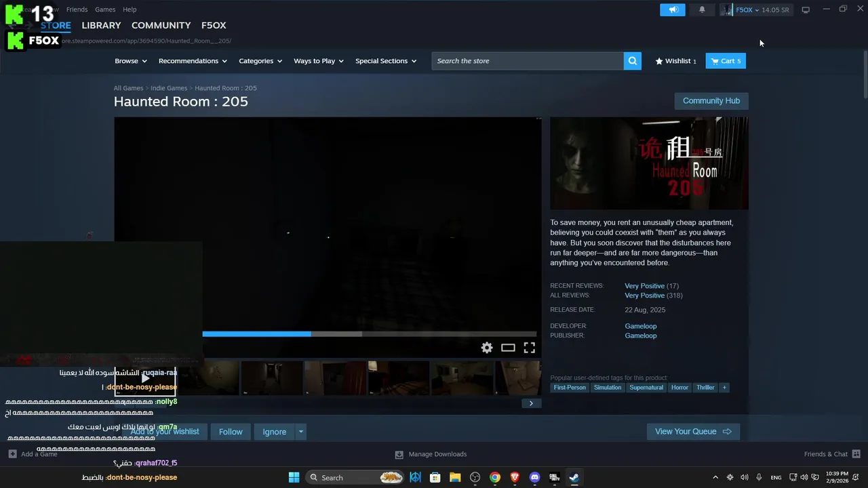This screenshot has height=488, width=868.
Task: Open File Explorer from taskbar
Action: [x=455, y=477]
